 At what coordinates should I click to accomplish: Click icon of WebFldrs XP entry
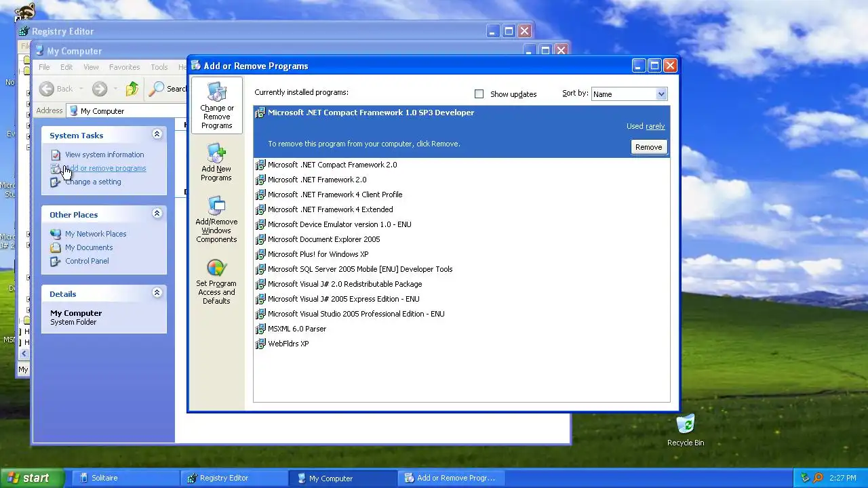[x=260, y=344]
